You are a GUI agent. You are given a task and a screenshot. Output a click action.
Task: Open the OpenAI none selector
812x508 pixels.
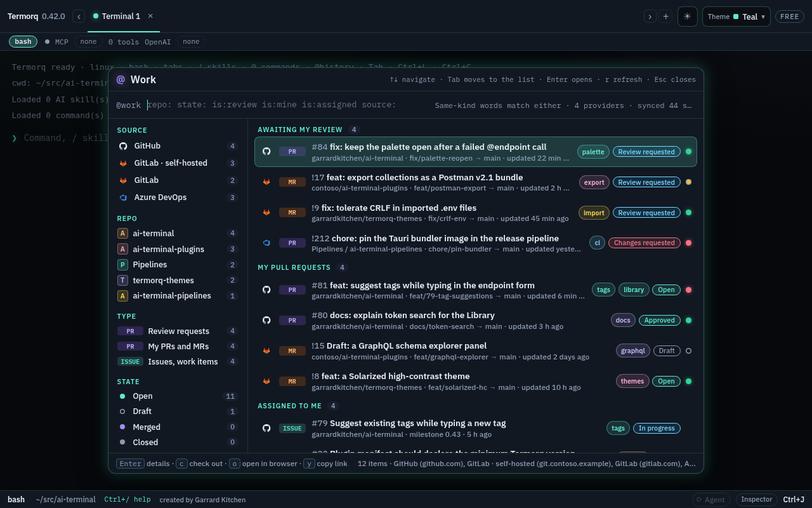click(191, 41)
